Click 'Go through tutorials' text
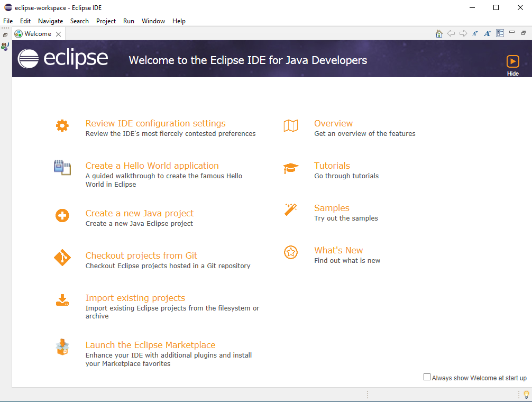Viewport: 532px width, 402px height. [x=346, y=176]
